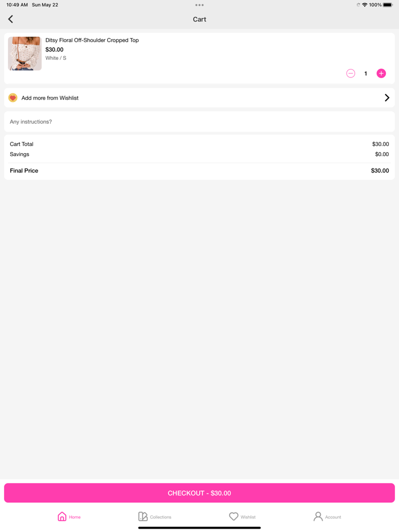Decrease item quantity with minus button
The width and height of the screenshot is (399, 532).
(x=351, y=73)
